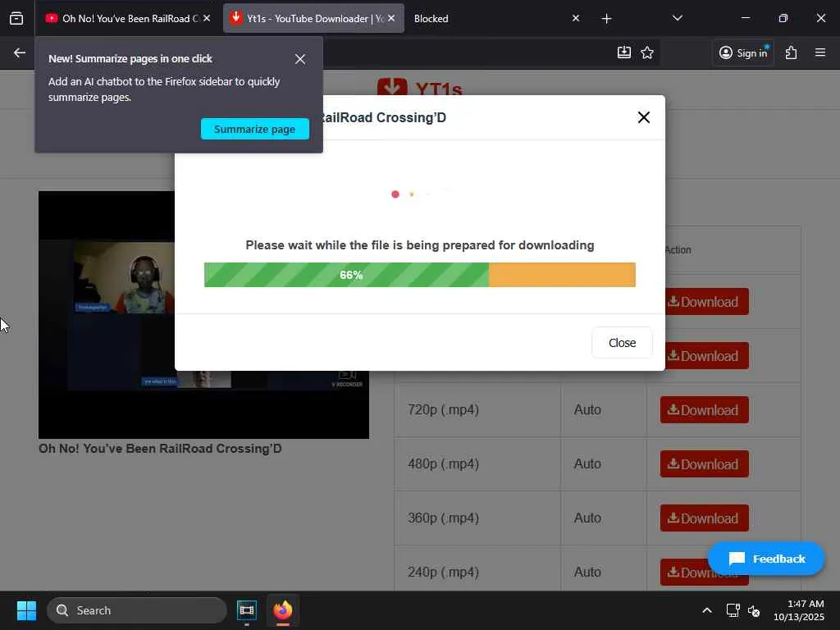Open the film-strip app on the taskbar
840x630 pixels.
(246, 610)
